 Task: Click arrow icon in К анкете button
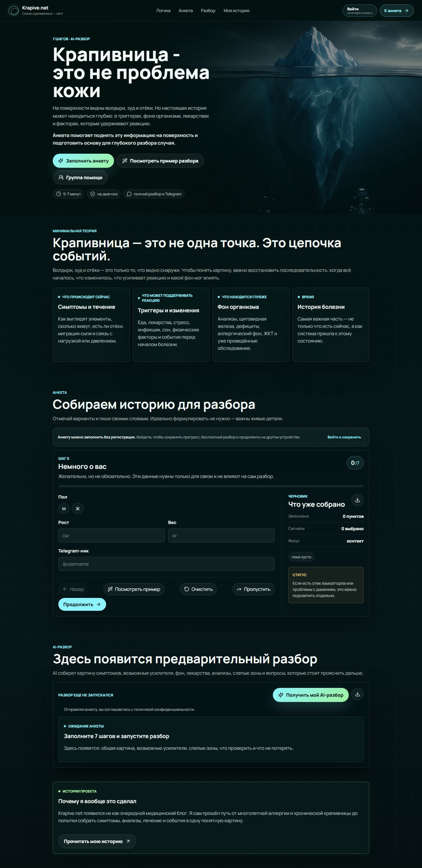click(407, 11)
